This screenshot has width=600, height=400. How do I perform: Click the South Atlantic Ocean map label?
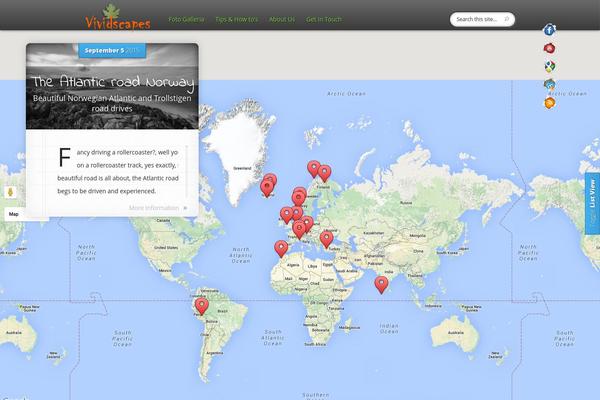[x=273, y=338]
